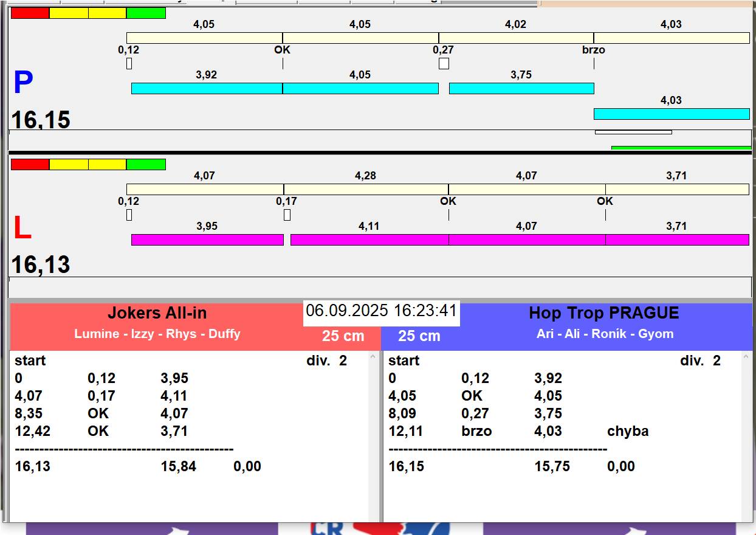The height and width of the screenshot is (535, 756).
Task: Click the red L lane letter
Action: (x=22, y=229)
